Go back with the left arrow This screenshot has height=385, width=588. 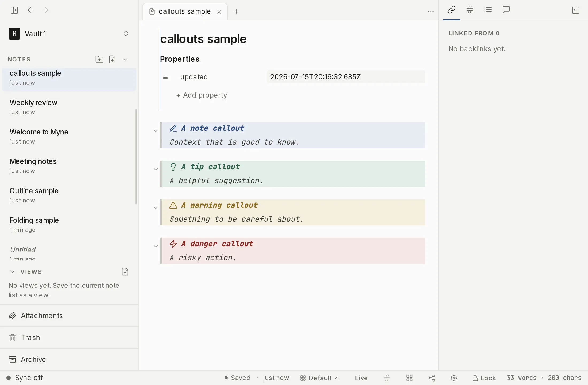(30, 10)
